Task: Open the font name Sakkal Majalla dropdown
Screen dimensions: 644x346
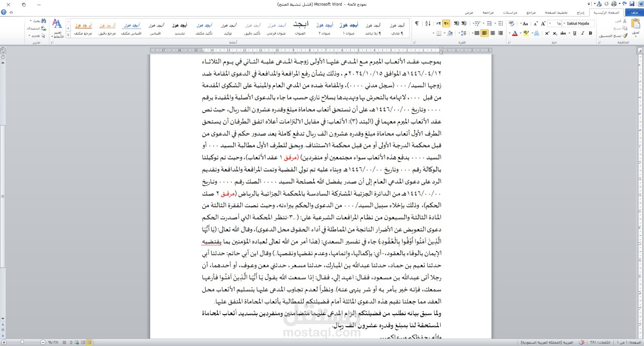Action: click(564, 23)
